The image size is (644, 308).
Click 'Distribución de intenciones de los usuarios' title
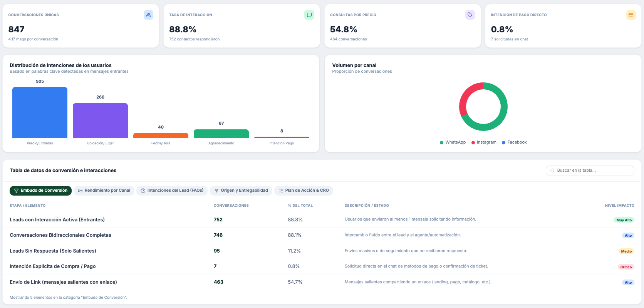click(60, 65)
